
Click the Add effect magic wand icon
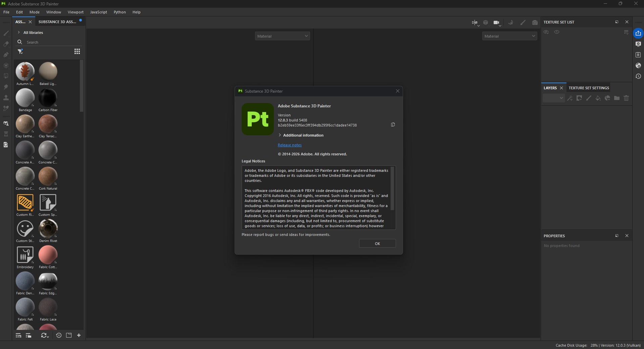[570, 98]
